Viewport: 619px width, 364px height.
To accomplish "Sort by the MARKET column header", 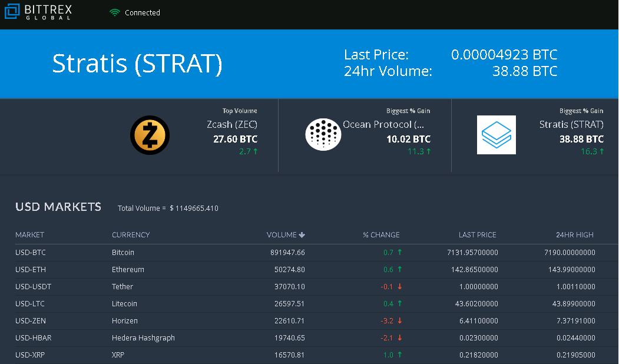I will tap(29, 235).
